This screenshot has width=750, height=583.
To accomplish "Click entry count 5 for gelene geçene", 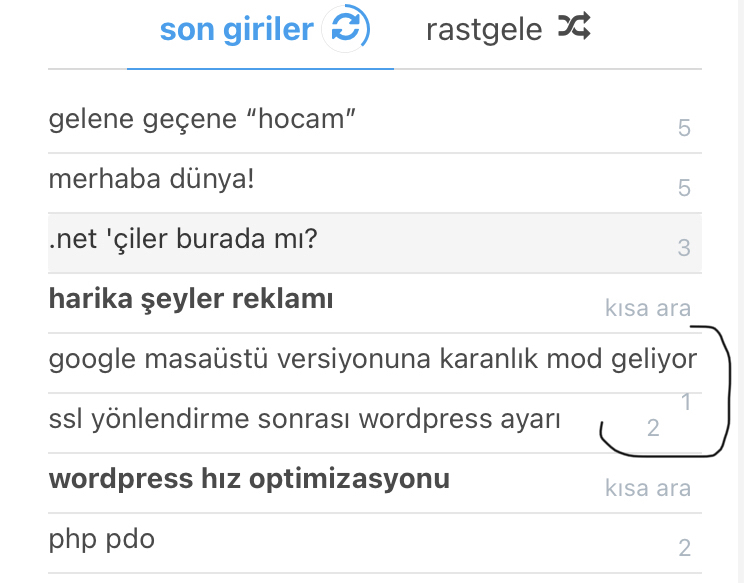I will pos(684,128).
